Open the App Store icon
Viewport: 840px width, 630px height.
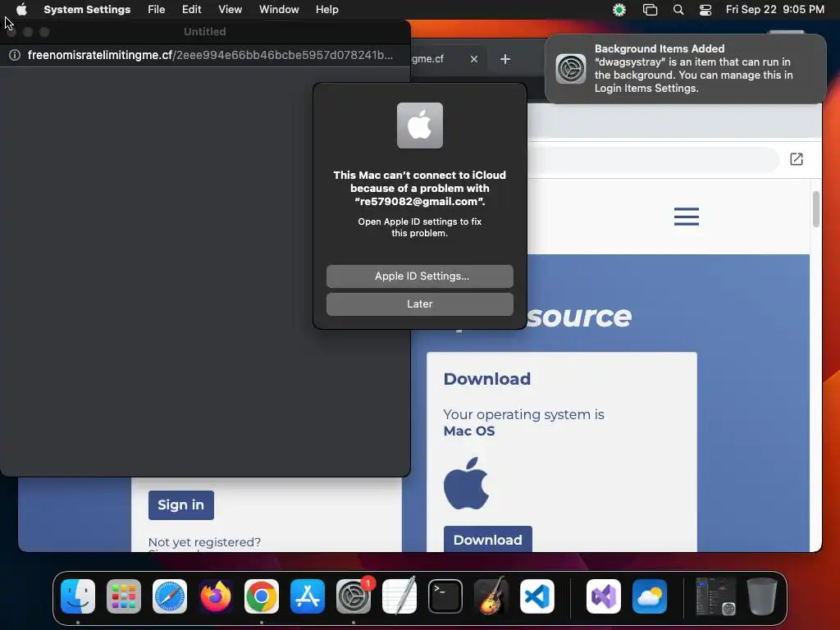[308, 596]
